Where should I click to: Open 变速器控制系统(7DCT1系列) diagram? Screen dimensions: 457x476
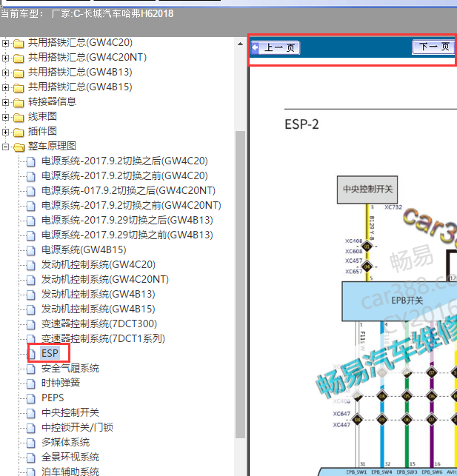click(x=103, y=339)
